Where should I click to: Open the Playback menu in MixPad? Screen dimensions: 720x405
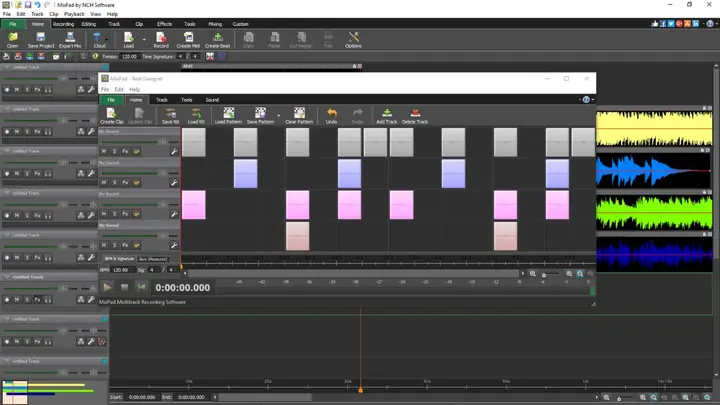tap(74, 14)
